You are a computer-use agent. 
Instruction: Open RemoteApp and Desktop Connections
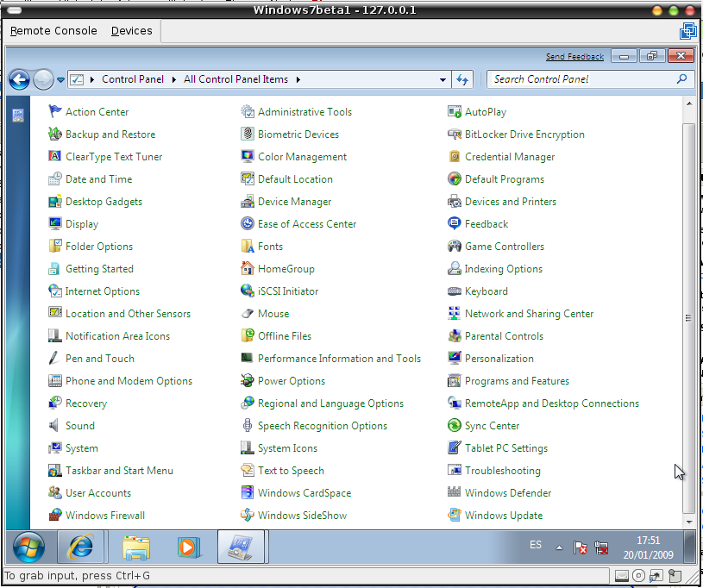(x=552, y=403)
